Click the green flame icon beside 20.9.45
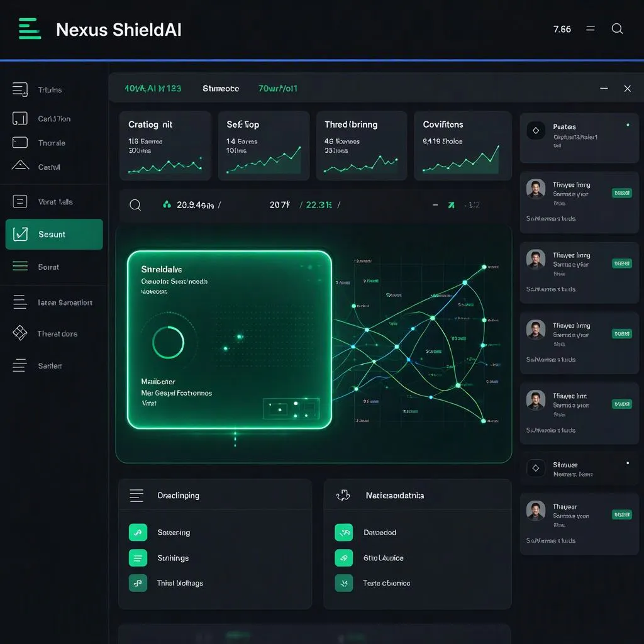 click(167, 204)
